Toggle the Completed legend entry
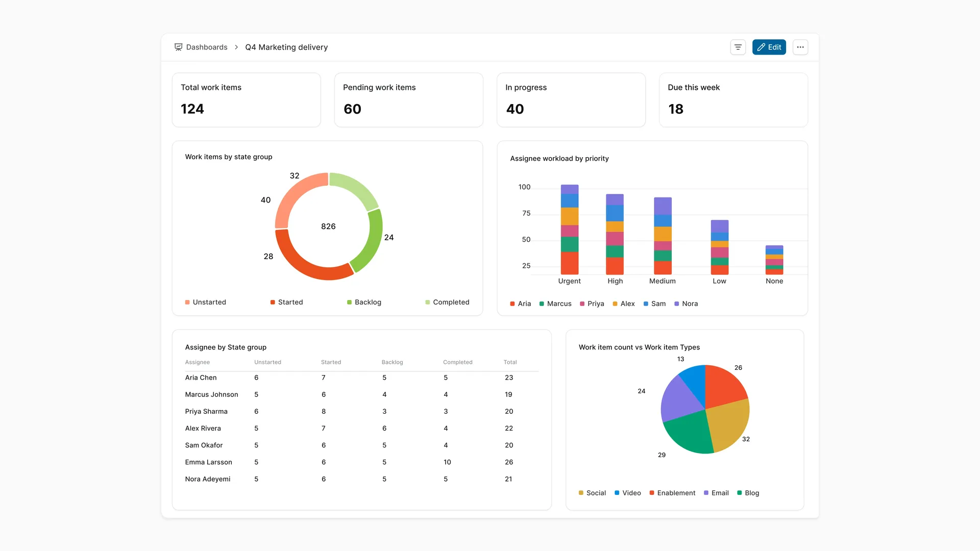 [x=447, y=303]
